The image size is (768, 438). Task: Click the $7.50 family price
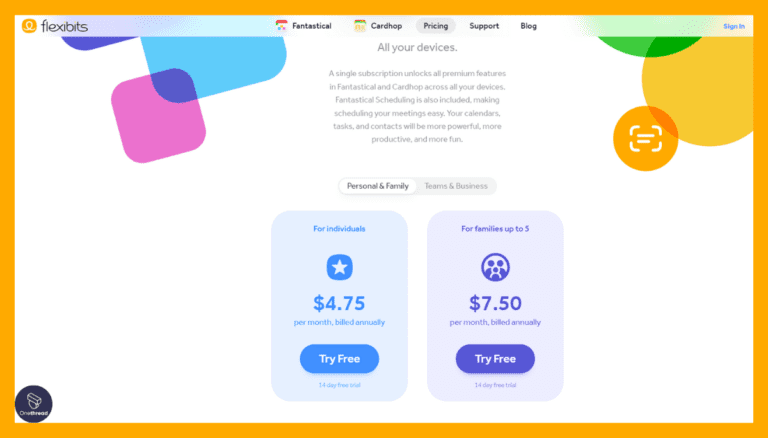pos(495,303)
